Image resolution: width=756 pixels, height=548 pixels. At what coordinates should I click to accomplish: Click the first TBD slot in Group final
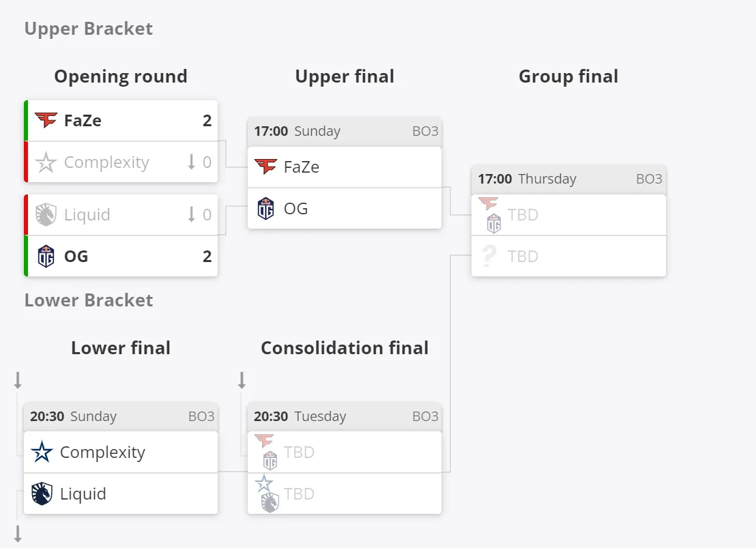pyautogui.click(x=568, y=215)
